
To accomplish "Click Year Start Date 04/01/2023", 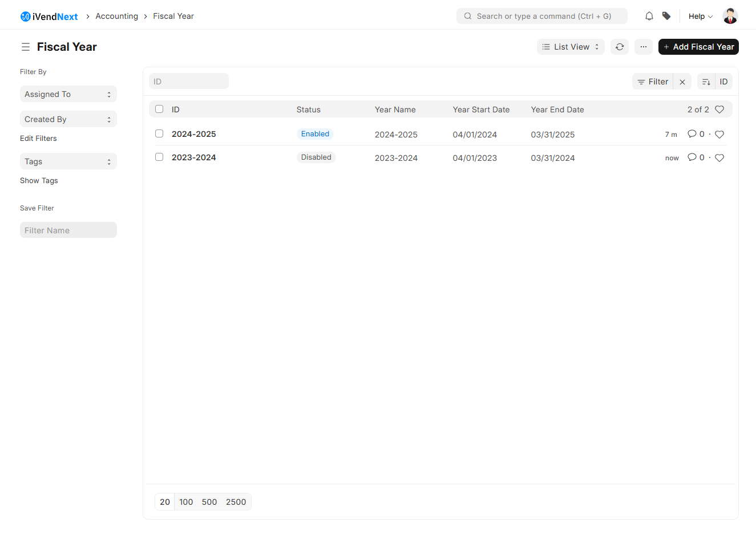I will tap(475, 158).
